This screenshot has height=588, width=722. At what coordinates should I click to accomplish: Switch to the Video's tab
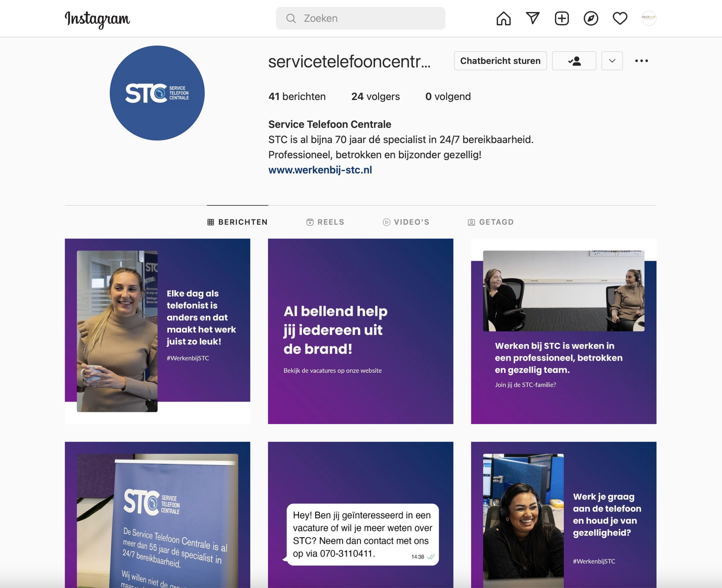pyautogui.click(x=406, y=222)
